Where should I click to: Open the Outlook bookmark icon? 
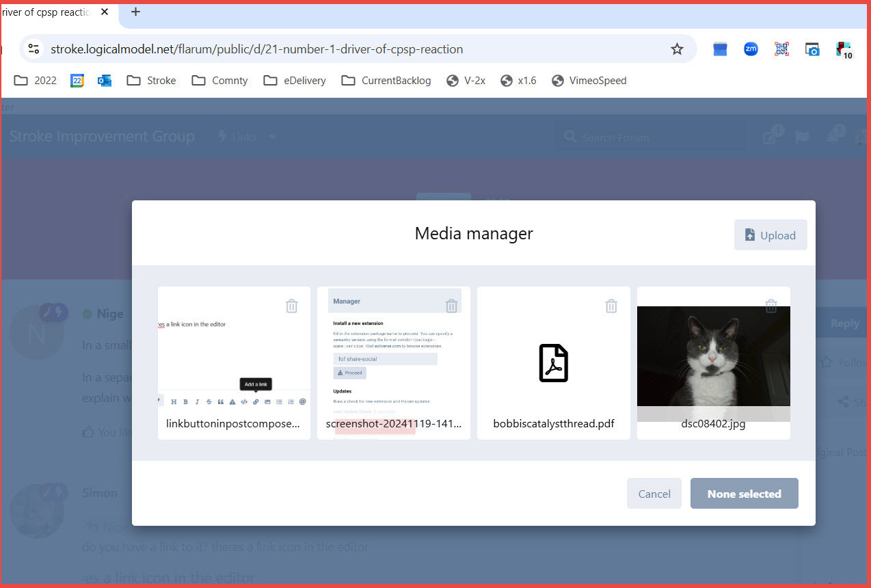tap(105, 81)
